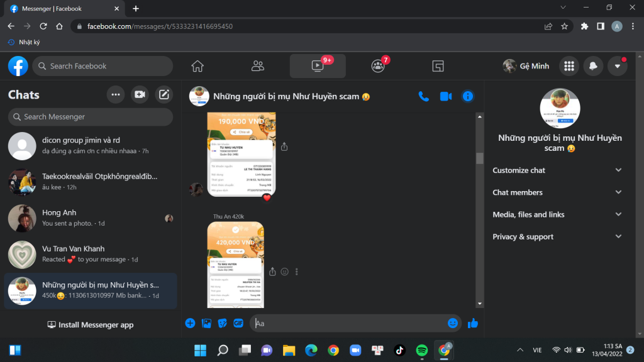Click the Search Messenger field

pos(91,117)
